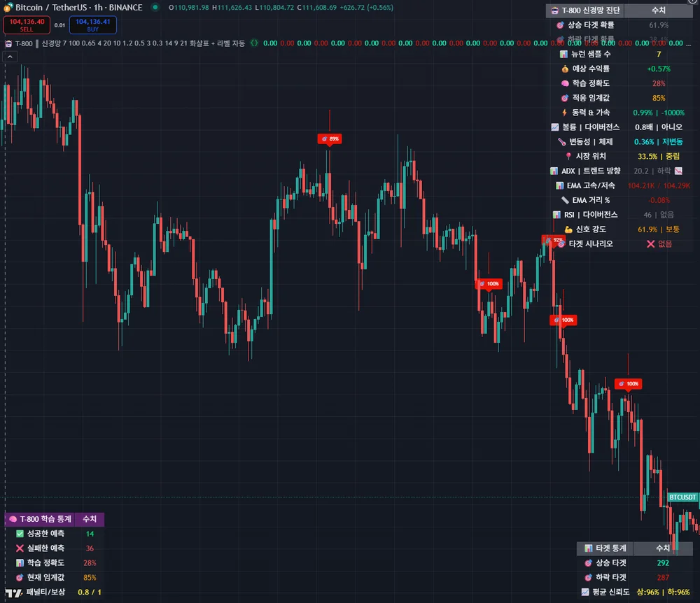Click the brain icon in T-800 stats header
This screenshot has width=700, height=603.
point(13,519)
